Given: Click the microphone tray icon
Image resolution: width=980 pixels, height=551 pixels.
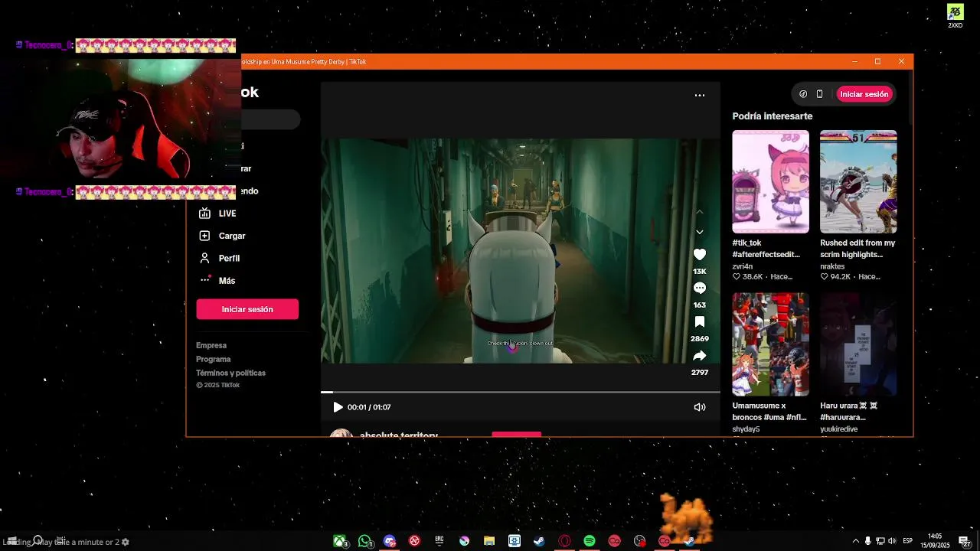Looking at the screenshot, I should point(867,541).
